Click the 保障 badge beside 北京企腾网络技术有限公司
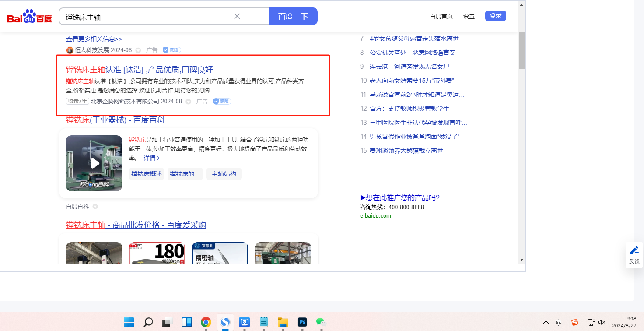The height and width of the screenshot is (331, 644). coord(222,101)
